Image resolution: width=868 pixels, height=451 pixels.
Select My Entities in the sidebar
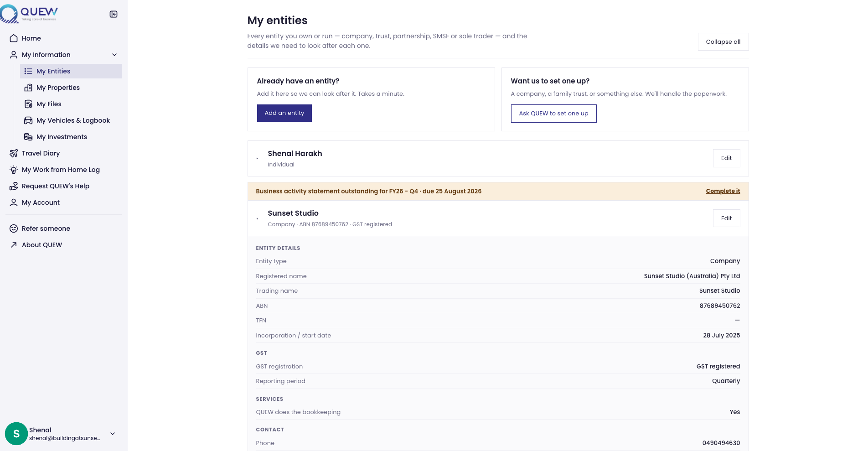[71, 71]
